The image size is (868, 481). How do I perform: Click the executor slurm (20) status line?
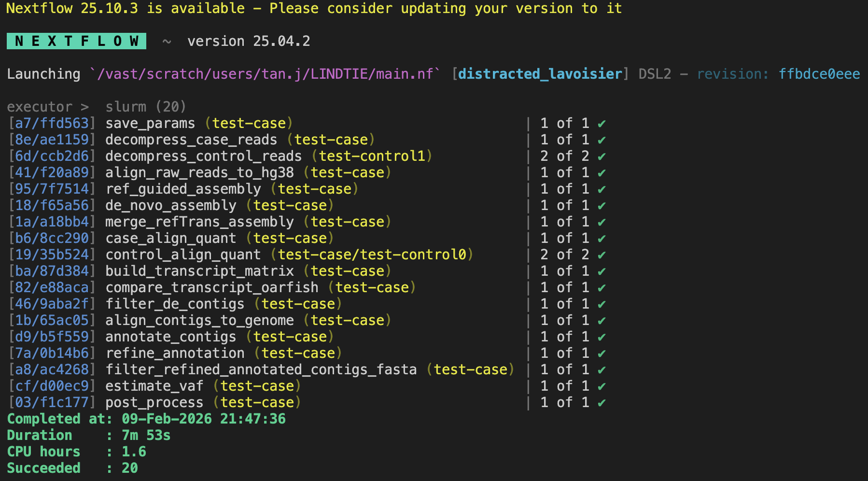97,106
